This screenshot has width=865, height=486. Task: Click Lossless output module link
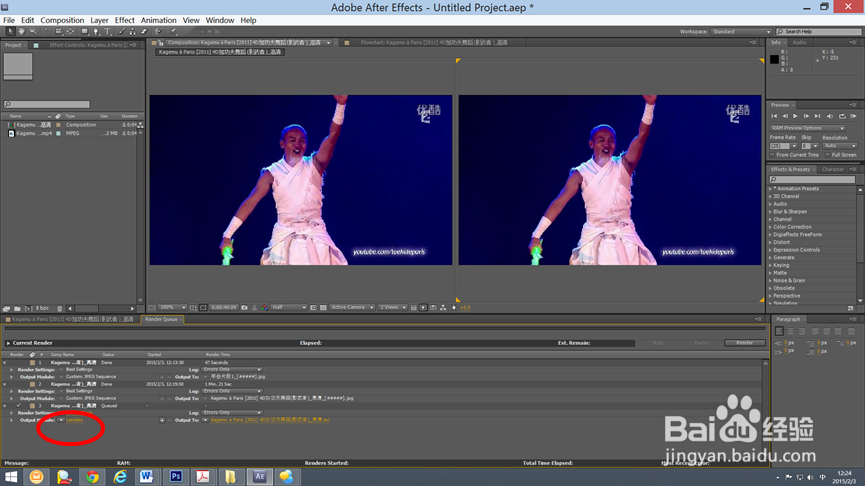[x=74, y=420]
